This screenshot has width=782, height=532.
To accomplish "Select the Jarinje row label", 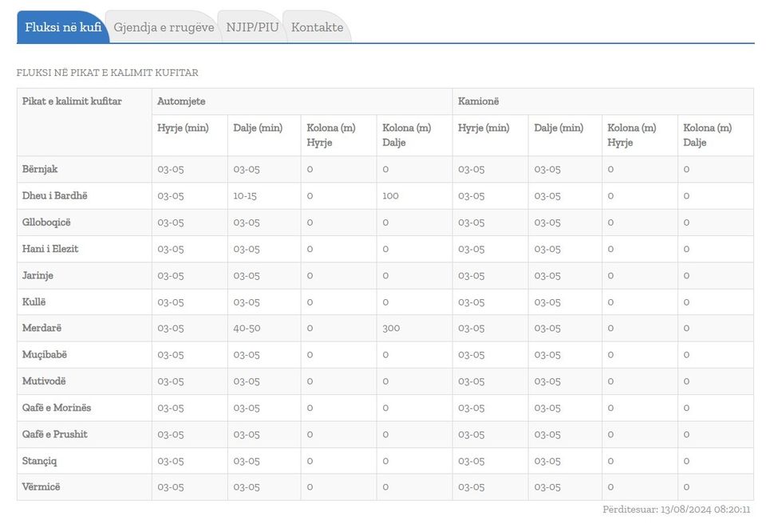I will (x=38, y=275).
